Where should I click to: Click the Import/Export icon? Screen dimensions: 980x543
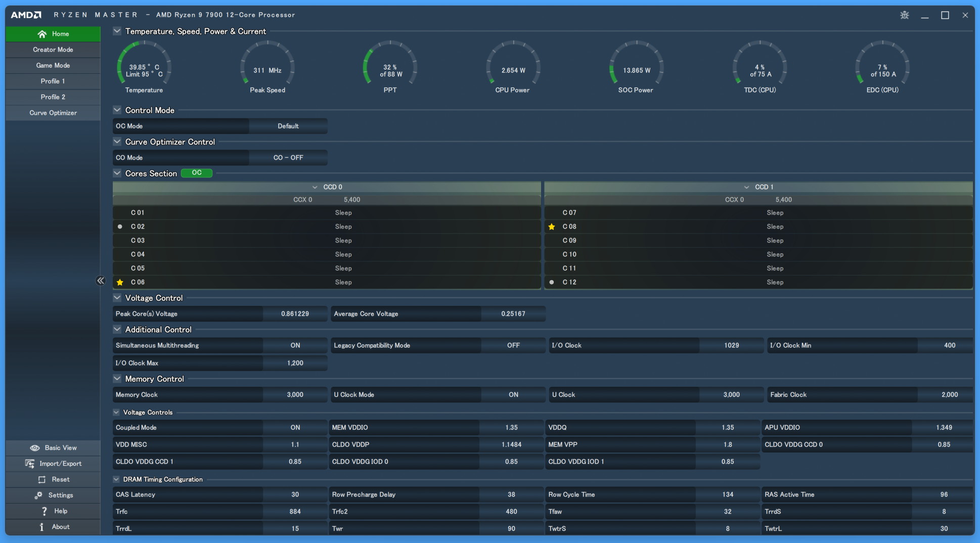30,464
